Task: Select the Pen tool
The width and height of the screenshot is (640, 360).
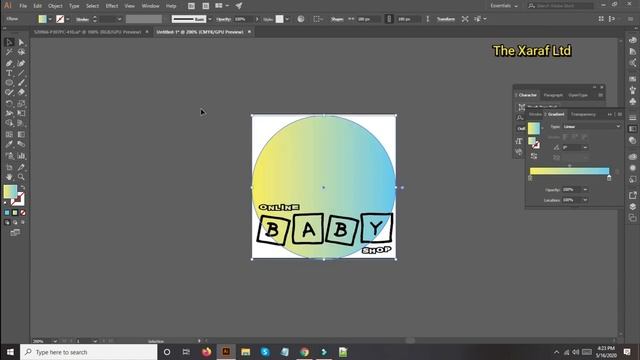Action: pyautogui.click(x=9, y=63)
